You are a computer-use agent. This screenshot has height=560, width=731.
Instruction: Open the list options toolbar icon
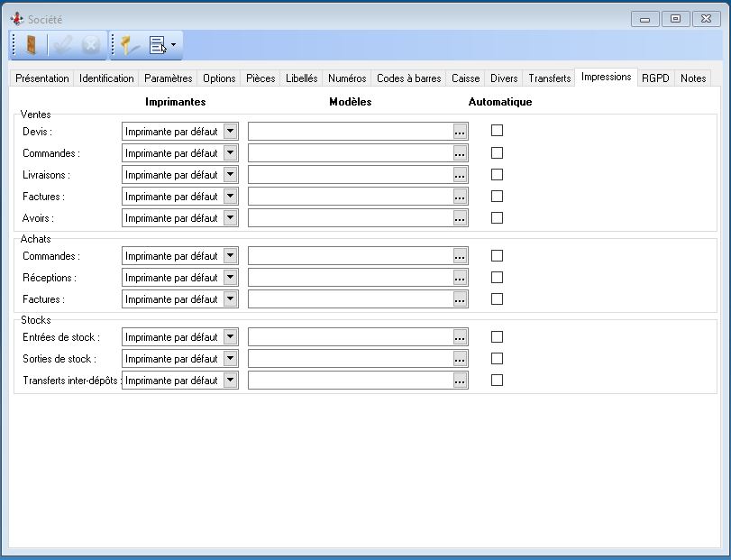point(162,45)
